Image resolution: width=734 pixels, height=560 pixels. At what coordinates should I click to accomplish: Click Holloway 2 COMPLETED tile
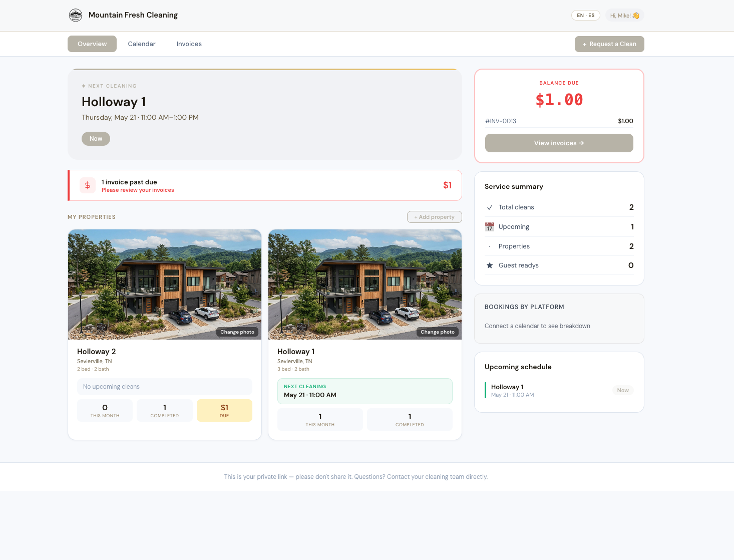pos(165,411)
